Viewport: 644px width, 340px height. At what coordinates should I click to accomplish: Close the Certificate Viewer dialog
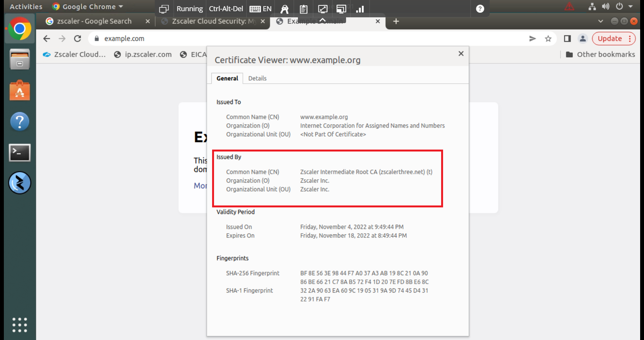point(461,54)
